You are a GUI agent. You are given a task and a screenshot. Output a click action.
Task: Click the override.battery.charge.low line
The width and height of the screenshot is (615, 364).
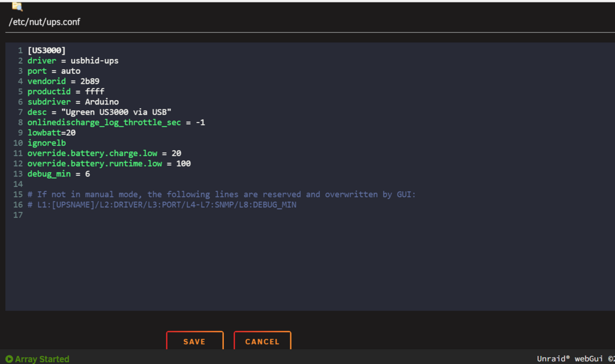[x=105, y=153]
